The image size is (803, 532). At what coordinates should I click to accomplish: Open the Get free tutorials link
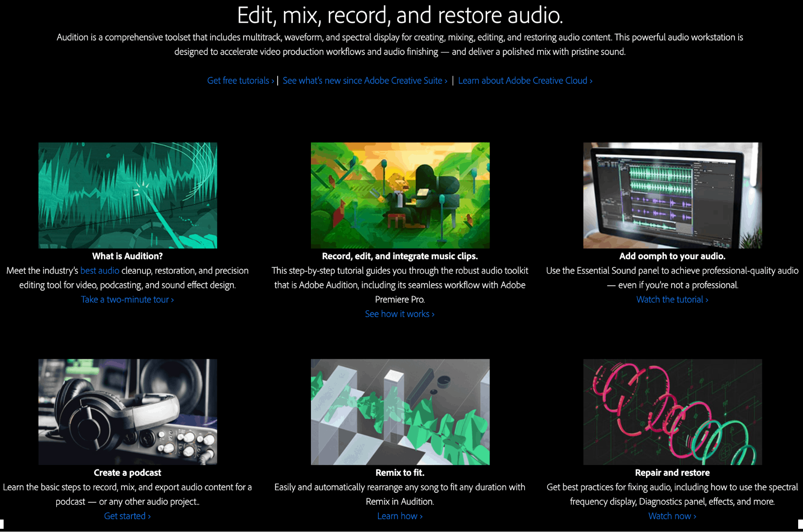click(241, 81)
